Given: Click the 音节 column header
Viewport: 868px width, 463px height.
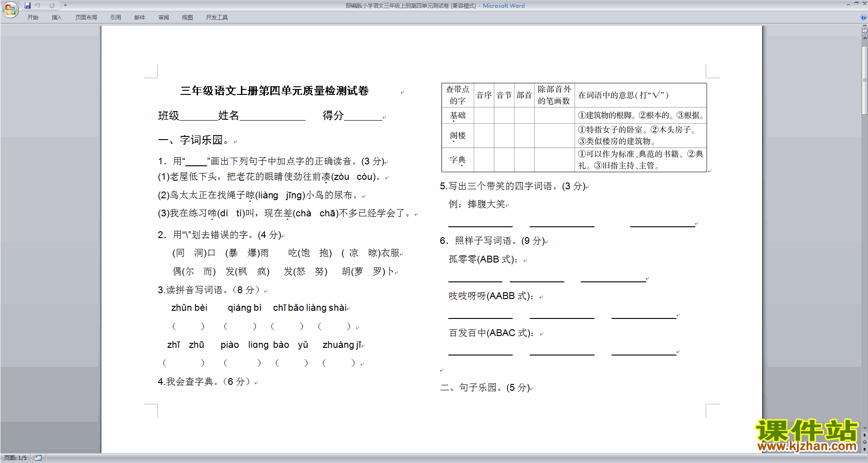Looking at the screenshot, I should tap(504, 95).
